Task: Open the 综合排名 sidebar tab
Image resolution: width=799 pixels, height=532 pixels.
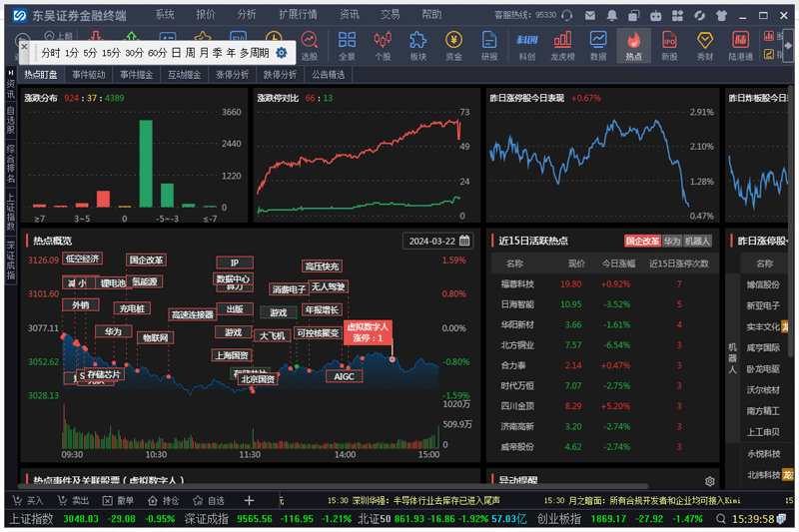Action: [11, 164]
